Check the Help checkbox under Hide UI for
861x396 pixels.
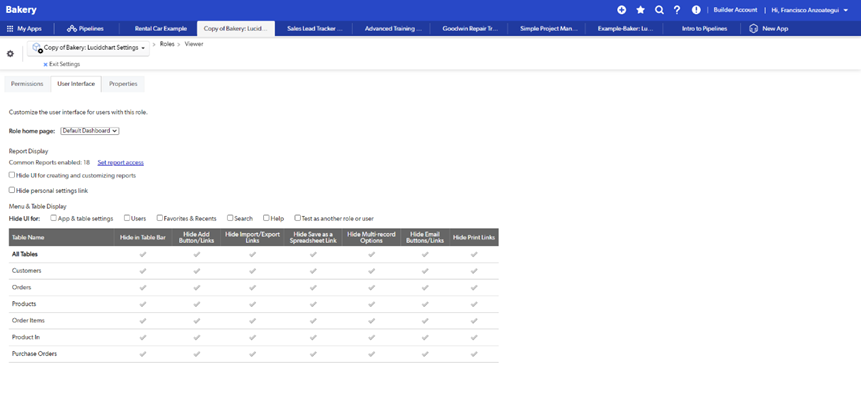[x=266, y=218]
